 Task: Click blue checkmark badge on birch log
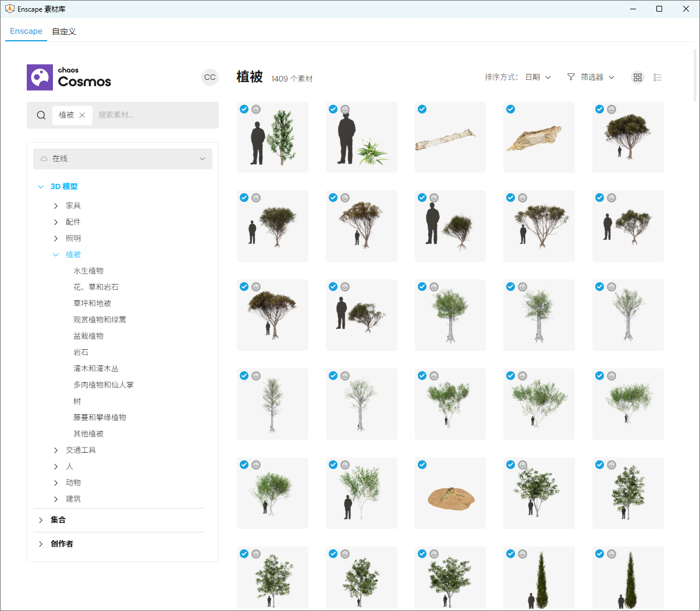[x=422, y=109]
